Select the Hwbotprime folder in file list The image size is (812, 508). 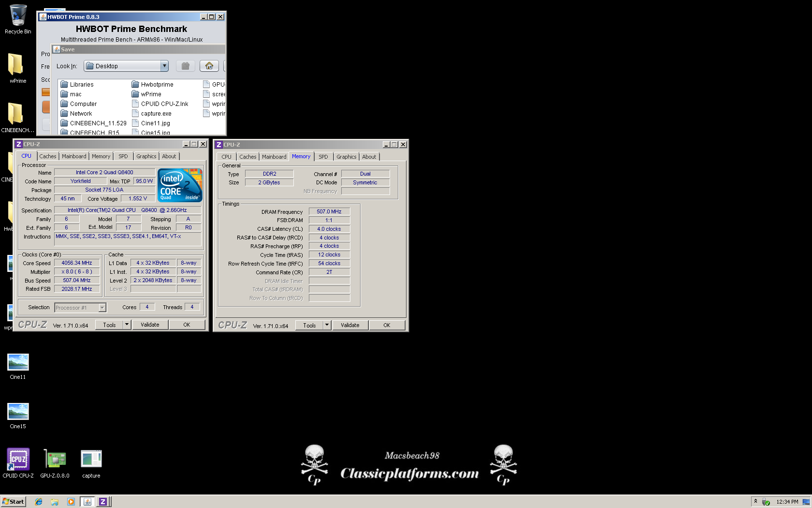tap(152, 84)
